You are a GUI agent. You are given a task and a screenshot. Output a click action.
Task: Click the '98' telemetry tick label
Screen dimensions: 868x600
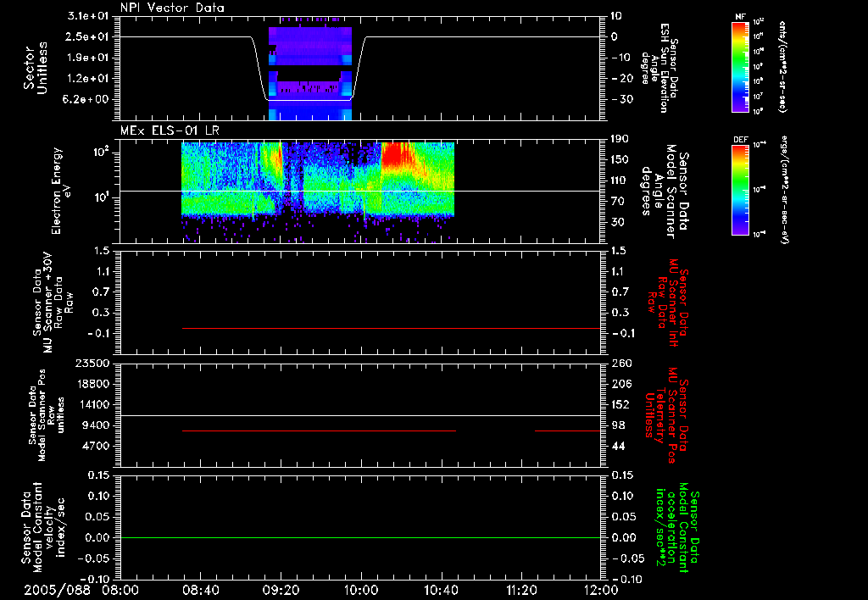pos(618,425)
